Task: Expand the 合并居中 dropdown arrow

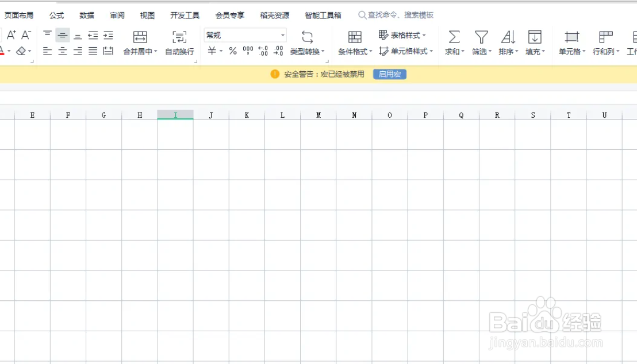Action: point(156,52)
